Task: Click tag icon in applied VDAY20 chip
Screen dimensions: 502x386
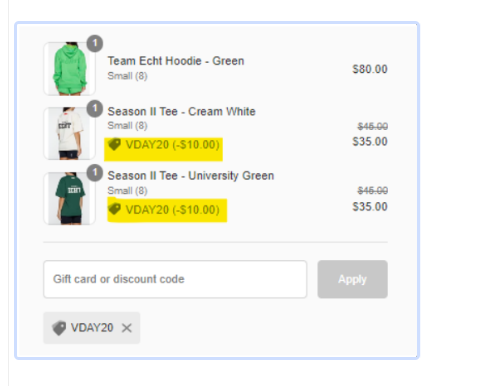Action: (x=59, y=328)
